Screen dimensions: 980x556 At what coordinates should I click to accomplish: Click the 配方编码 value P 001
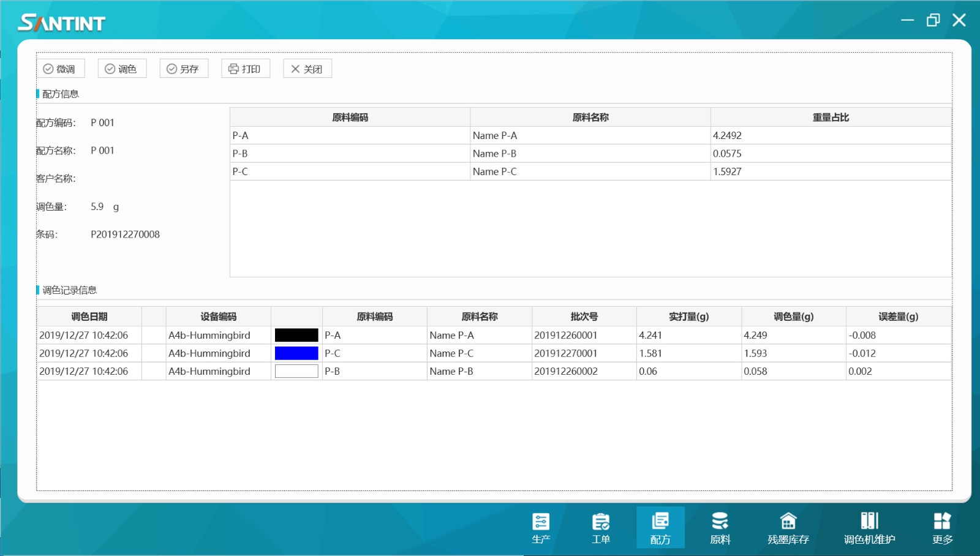[x=102, y=122]
